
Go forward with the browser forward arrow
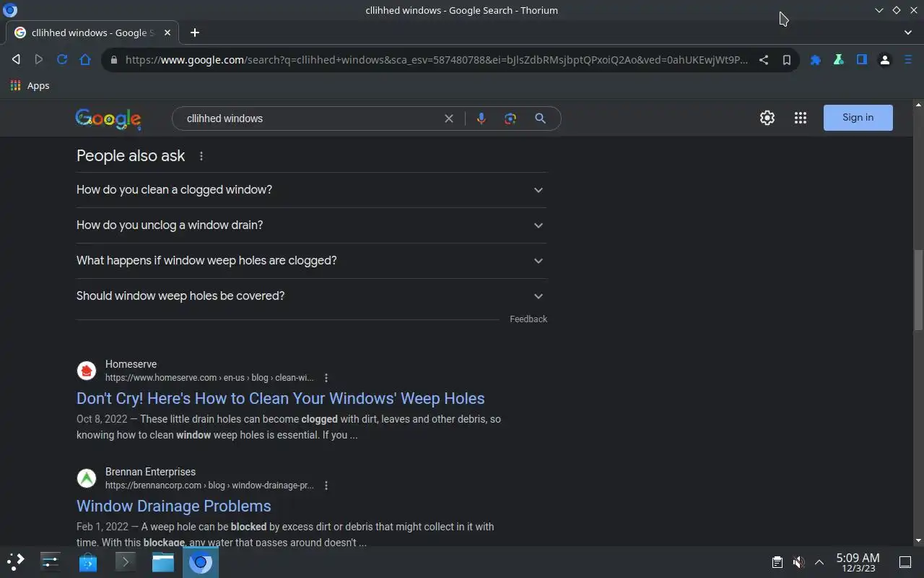(39, 59)
